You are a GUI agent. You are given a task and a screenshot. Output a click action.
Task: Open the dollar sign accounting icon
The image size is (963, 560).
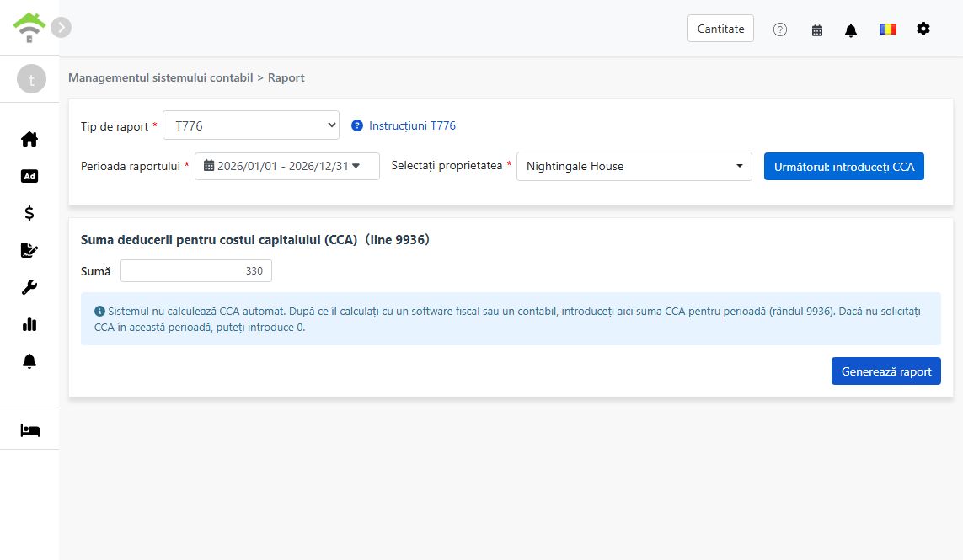[29, 213]
